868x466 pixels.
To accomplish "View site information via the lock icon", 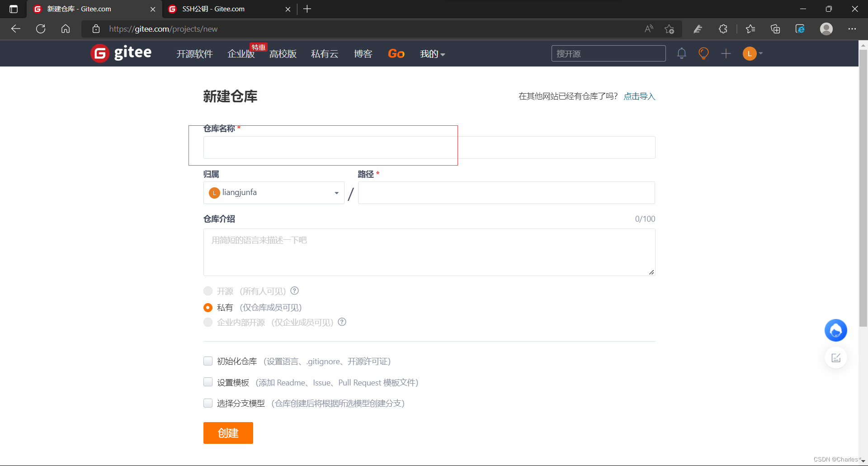I will pyautogui.click(x=96, y=29).
